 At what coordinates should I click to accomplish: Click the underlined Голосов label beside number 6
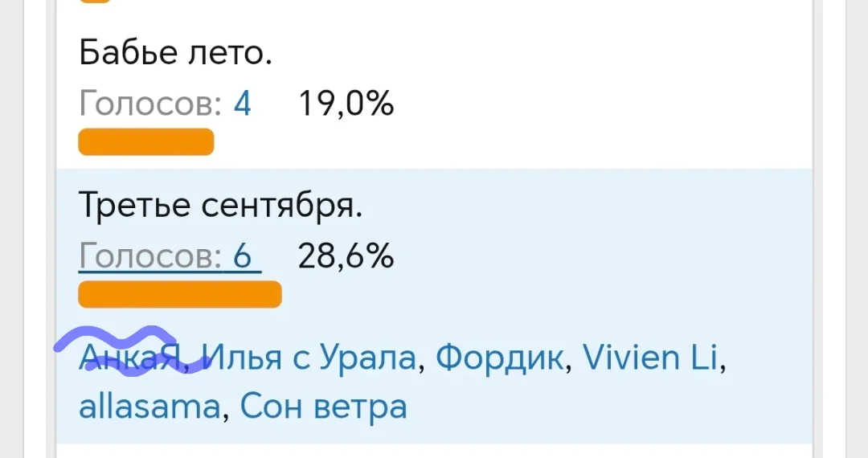tap(150, 257)
